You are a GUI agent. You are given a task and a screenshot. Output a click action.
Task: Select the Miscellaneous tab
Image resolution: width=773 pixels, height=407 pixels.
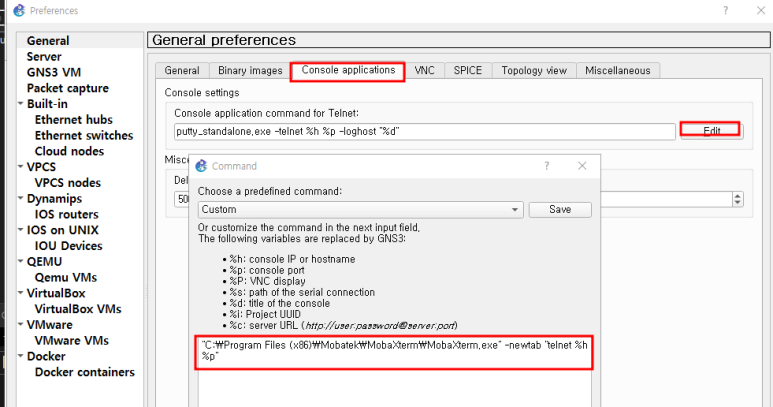tap(617, 71)
